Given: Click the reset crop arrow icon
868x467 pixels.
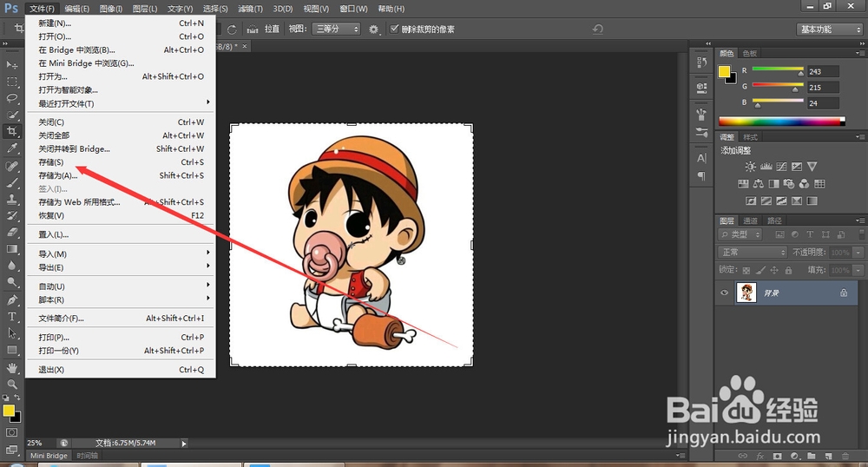Looking at the screenshot, I should [598, 30].
